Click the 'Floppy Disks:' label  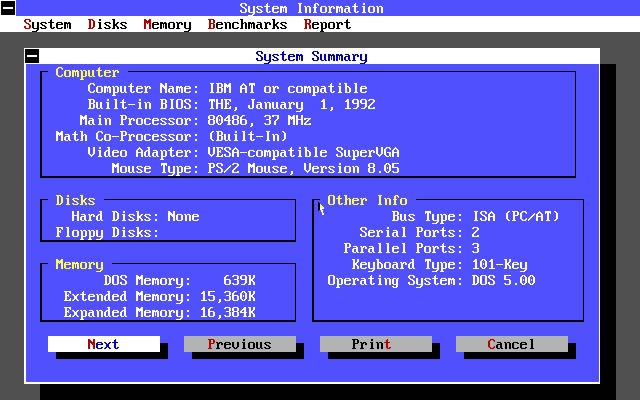coord(107,233)
